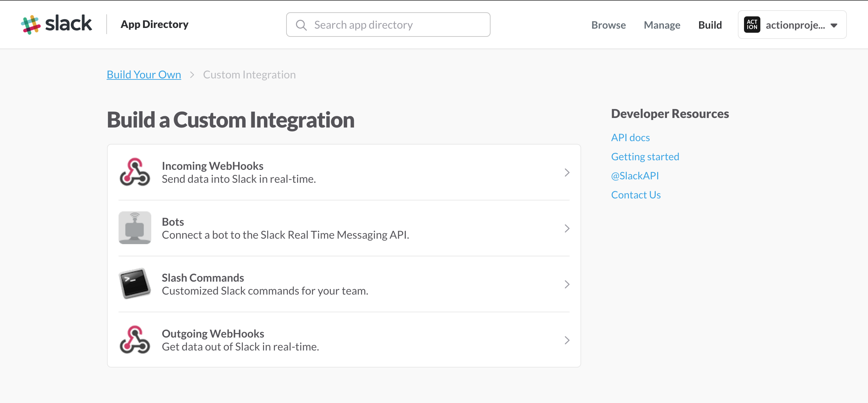This screenshot has width=868, height=403.
Task: Click the Bots integration icon
Action: click(x=135, y=228)
